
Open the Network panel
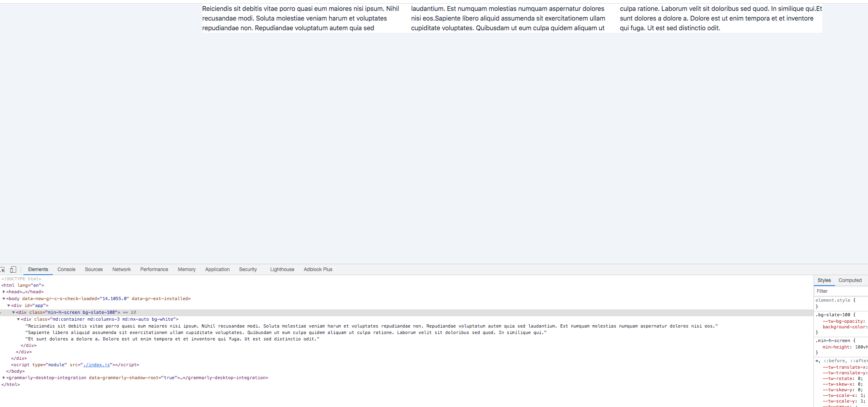(x=121, y=269)
